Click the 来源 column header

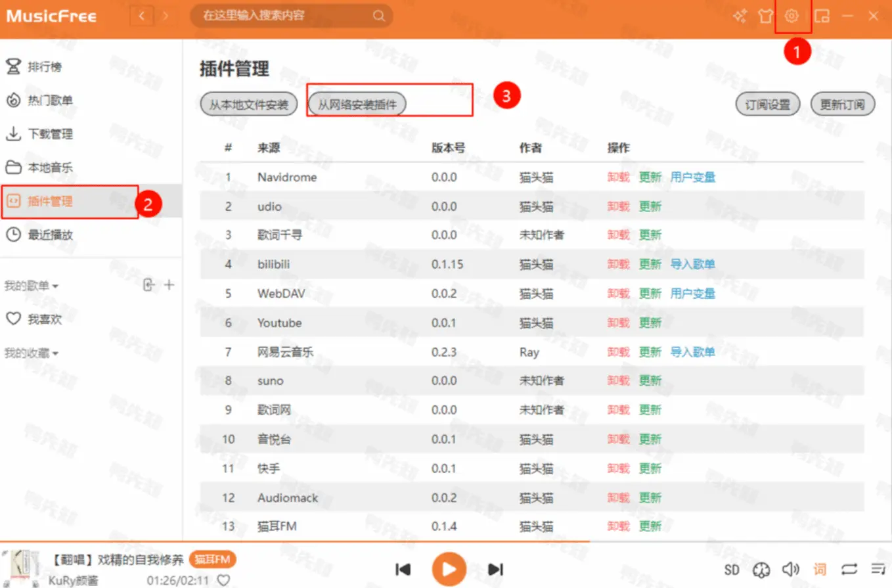[269, 148]
